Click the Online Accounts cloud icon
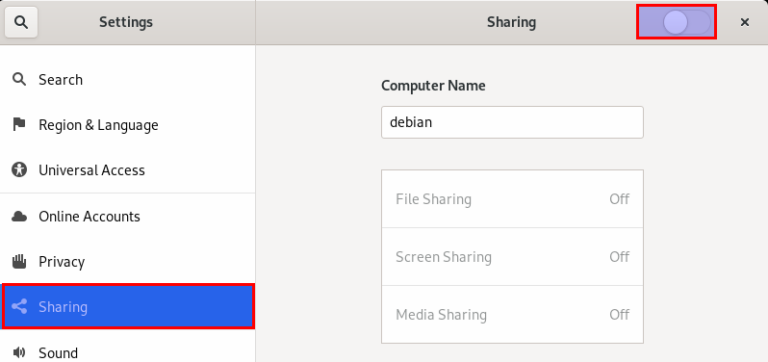Viewport: 768px width, 362px height. pos(19,216)
